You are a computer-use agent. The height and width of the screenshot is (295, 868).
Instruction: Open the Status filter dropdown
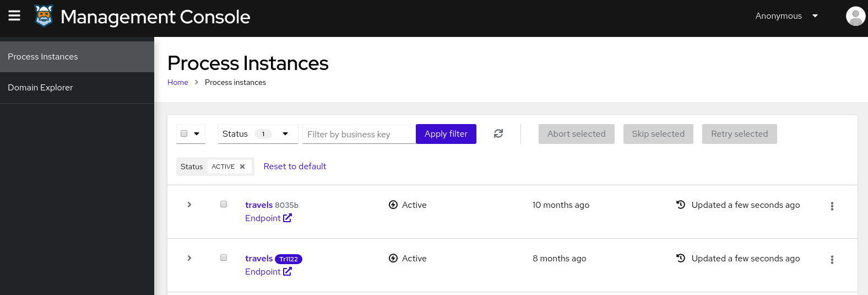(x=258, y=134)
